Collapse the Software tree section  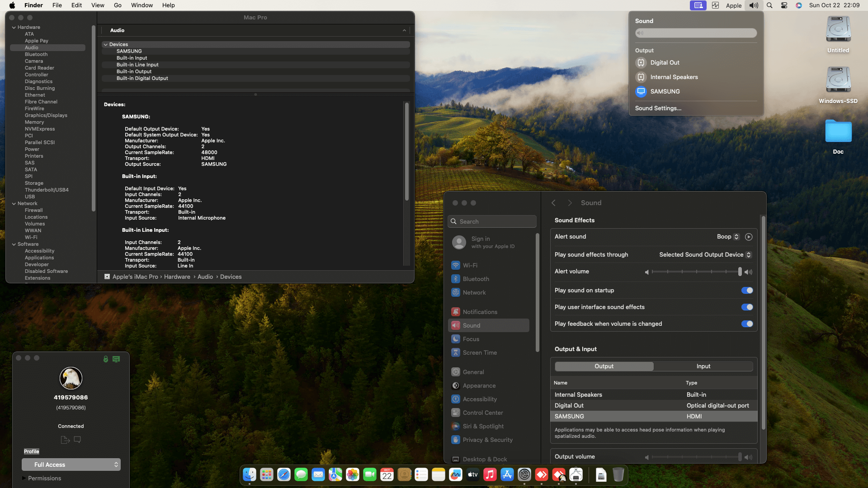click(x=14, y=244)
